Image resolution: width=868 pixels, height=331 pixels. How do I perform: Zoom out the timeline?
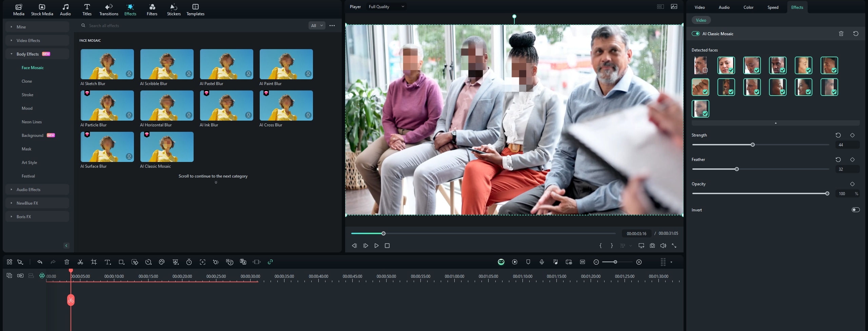[596, 262]
